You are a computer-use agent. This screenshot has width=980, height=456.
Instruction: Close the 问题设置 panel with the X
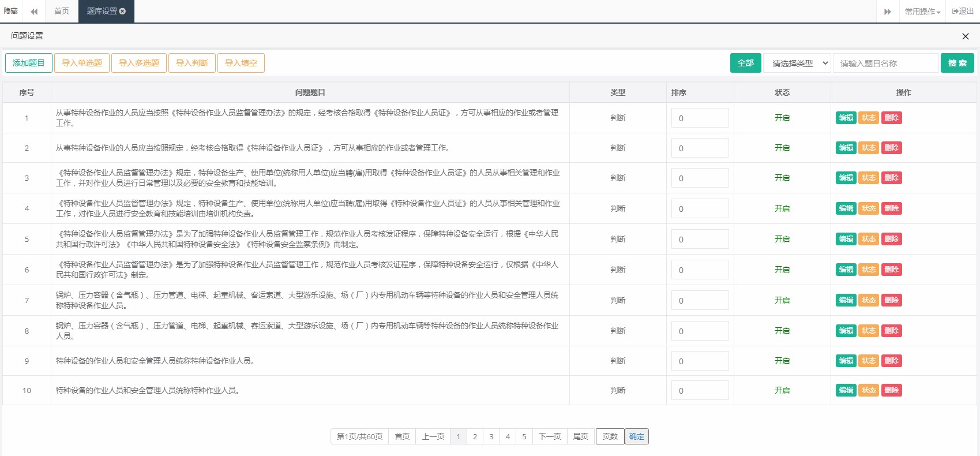(x=965, y=36)
